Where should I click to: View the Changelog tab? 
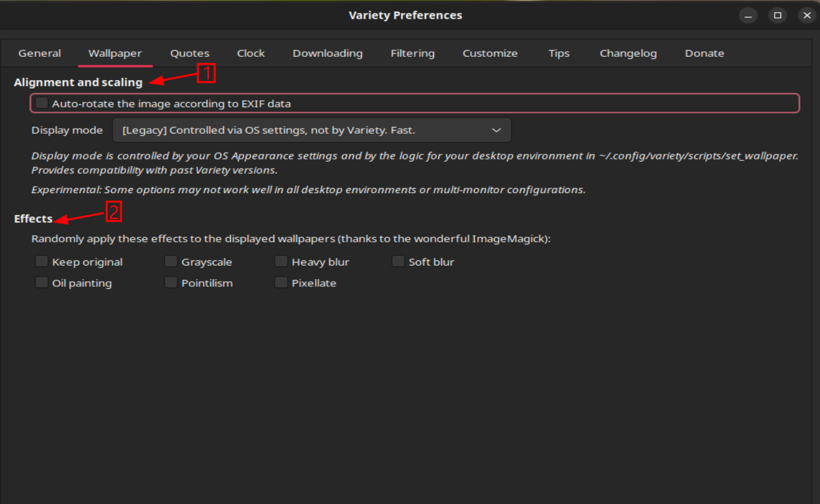click(x=628, y=53)
